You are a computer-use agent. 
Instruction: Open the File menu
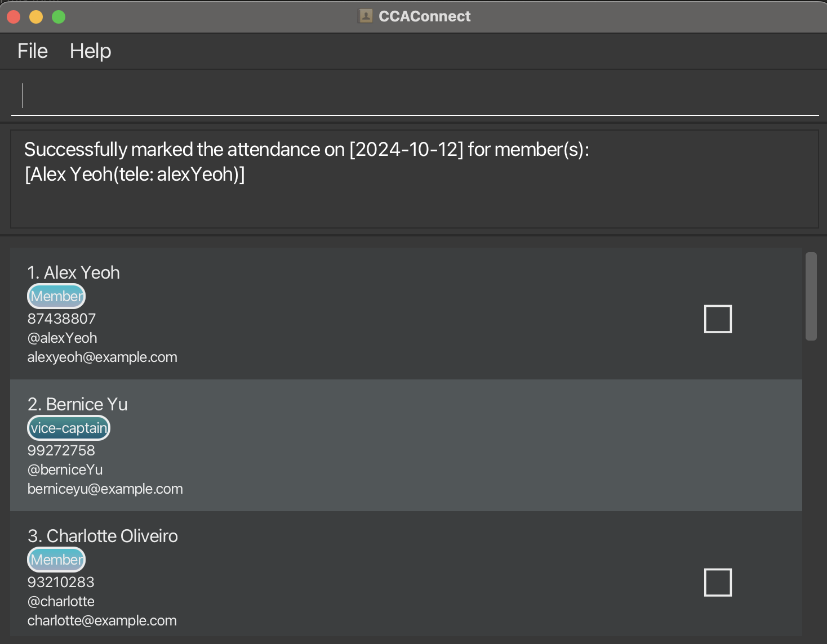click(33, 51)
